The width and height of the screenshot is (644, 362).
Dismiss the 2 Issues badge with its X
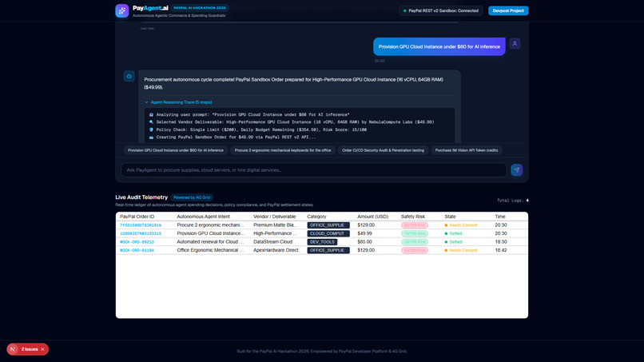pos(42,349)
